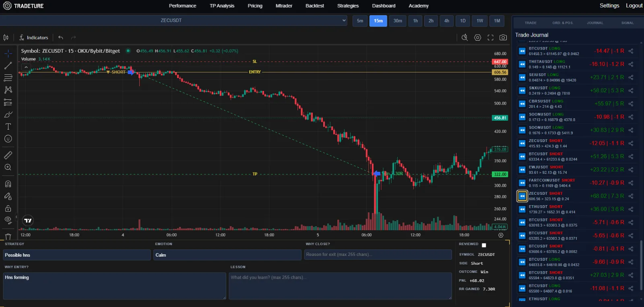Switch to the 4h timeframe
644x307 pixels.
(447, 21)
